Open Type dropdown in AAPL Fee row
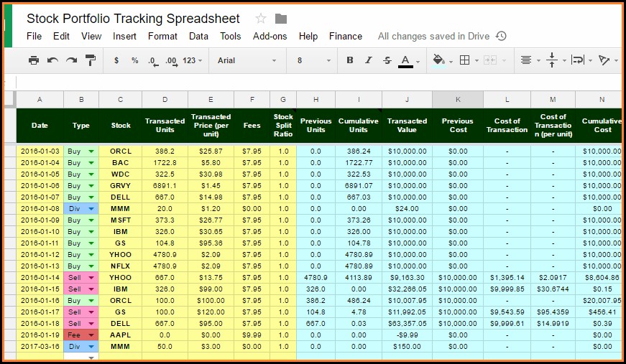Screen dimensions: 626x364 91,335
